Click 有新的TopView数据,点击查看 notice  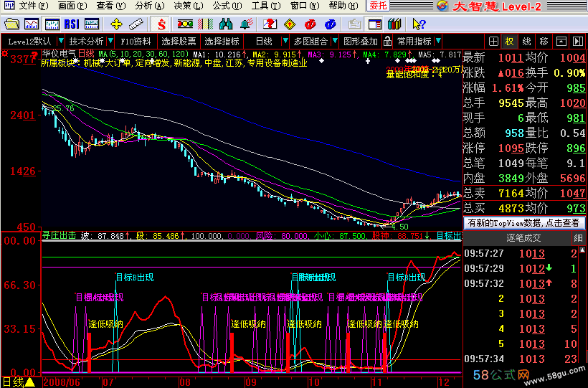524,223
